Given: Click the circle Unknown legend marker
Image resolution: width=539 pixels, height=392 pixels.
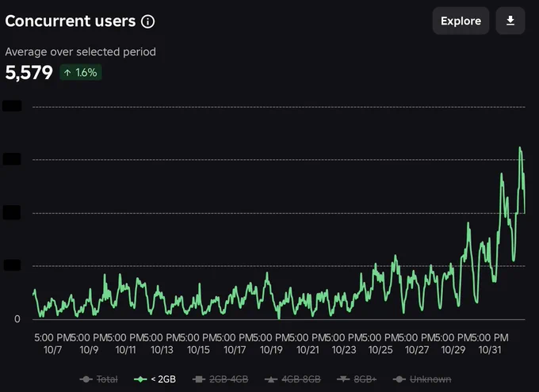Looking at the screenshot, I should (x=399, y=379).
